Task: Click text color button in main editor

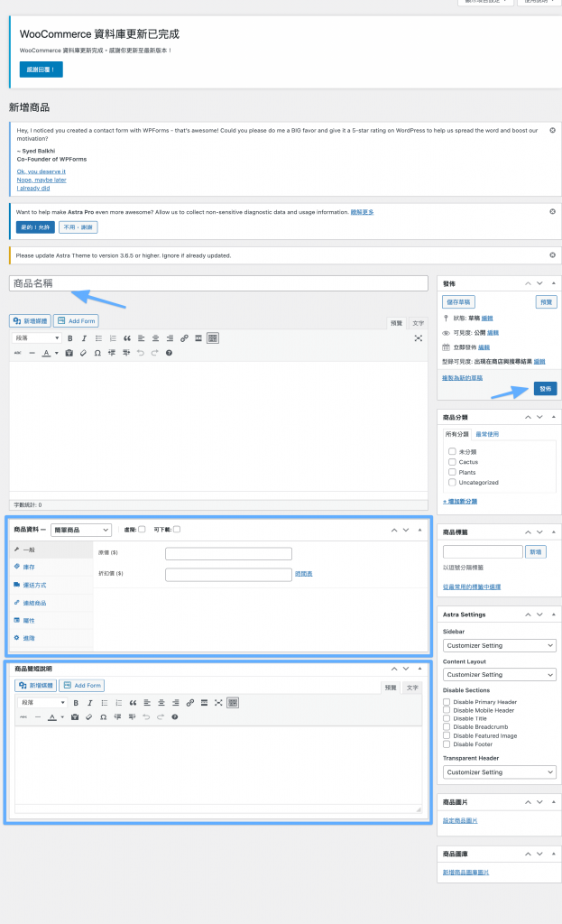Action: (47, 353)
